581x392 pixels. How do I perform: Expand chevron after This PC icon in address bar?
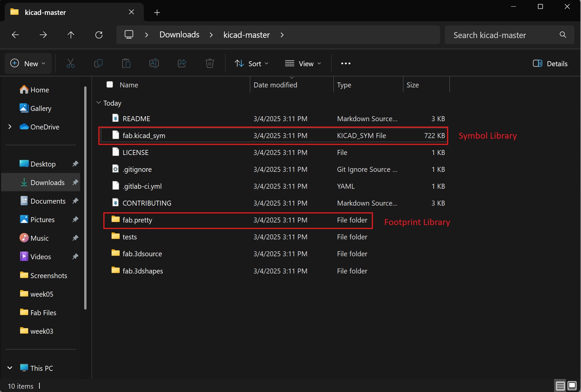(146, 35)
